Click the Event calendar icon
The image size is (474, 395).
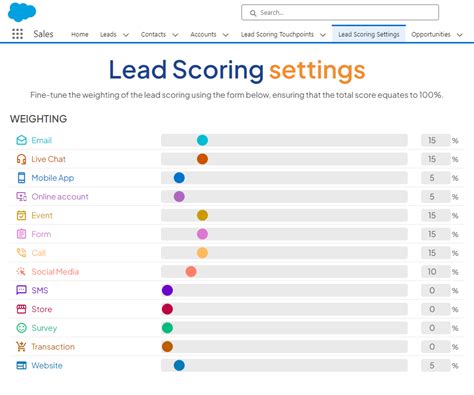point(21,215)
